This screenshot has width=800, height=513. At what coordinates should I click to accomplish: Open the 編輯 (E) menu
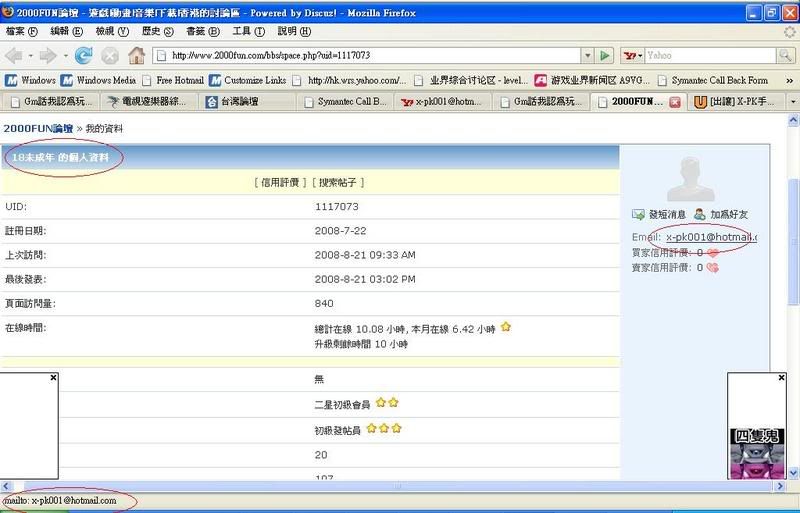pos(66,31)
